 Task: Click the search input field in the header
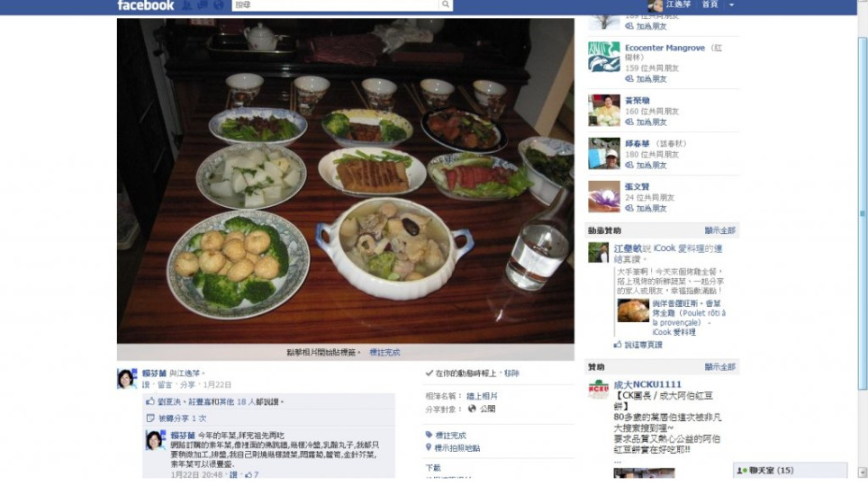(x=336, y=5)
